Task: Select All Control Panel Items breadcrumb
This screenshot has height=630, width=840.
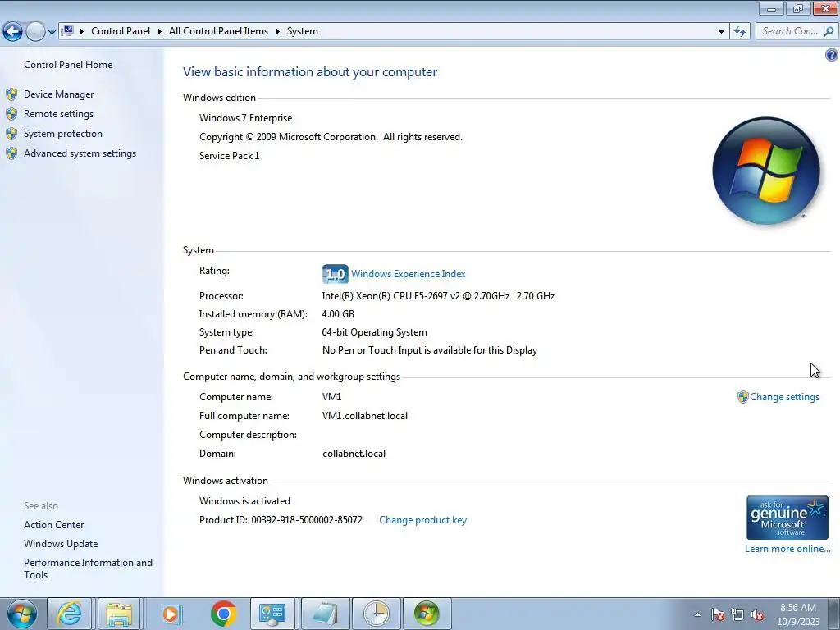Action: pyautogui.click(x=218, y=31)
